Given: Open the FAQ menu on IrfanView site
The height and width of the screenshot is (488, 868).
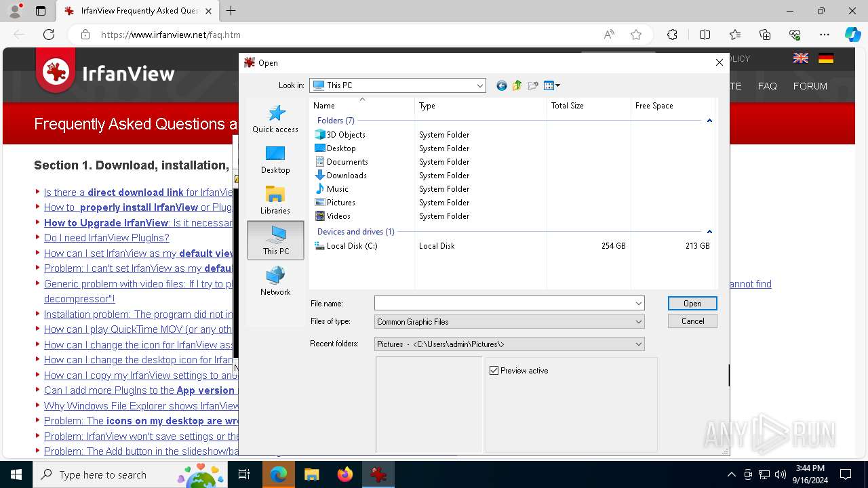Looking at the screenshot, I should (767, 86).
